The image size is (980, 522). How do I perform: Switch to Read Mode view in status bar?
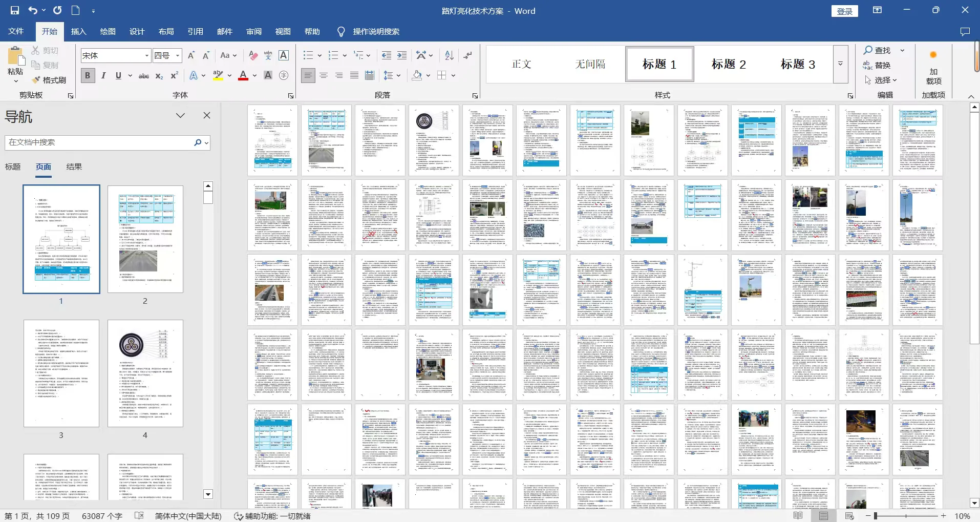(x=798, y=516)
